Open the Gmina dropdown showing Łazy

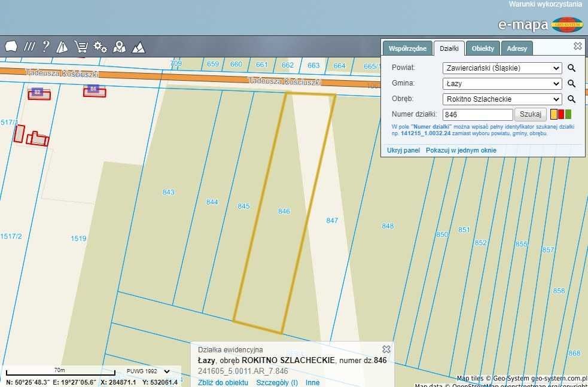pos(502,84)
